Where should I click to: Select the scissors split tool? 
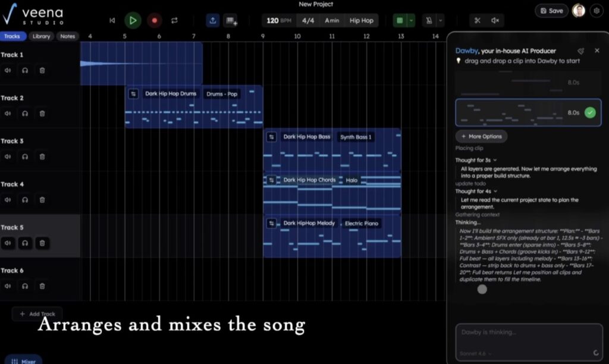coord(478,20)
